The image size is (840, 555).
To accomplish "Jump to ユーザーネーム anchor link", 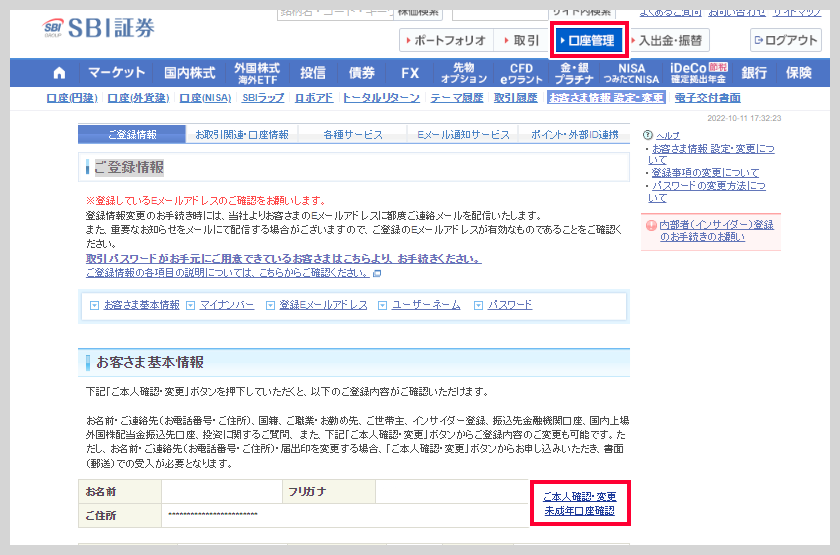I will (426, 305).
